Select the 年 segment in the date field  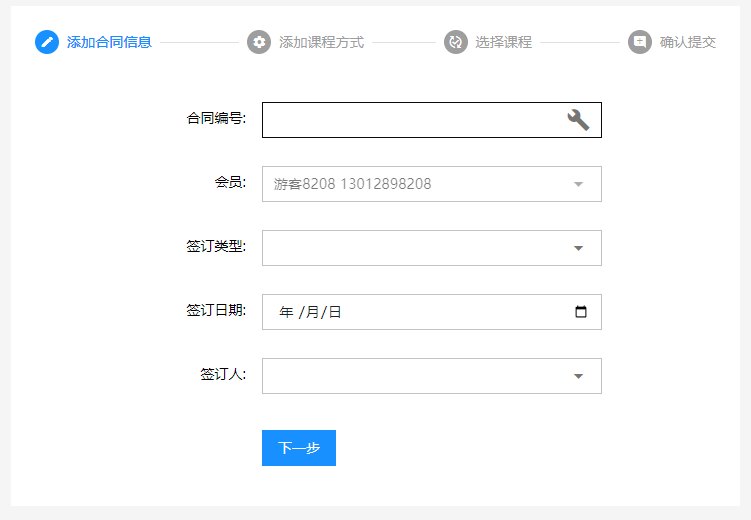(287, 312)
